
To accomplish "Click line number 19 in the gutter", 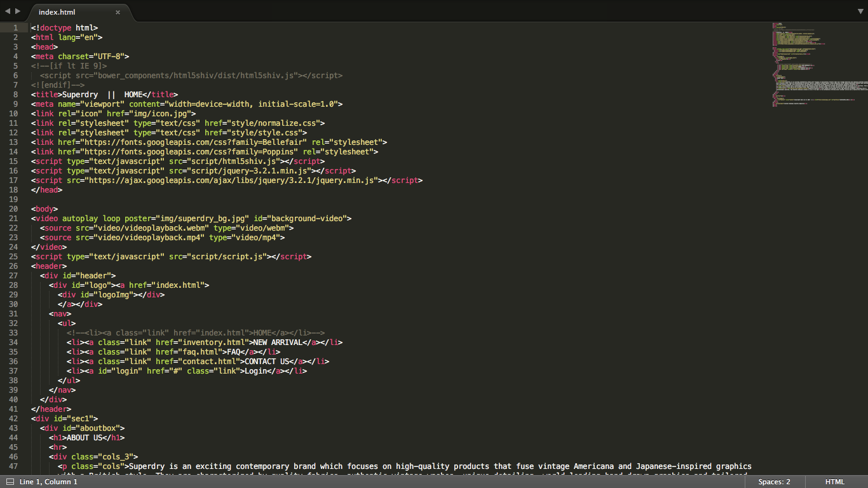I will tap(14, 200).
